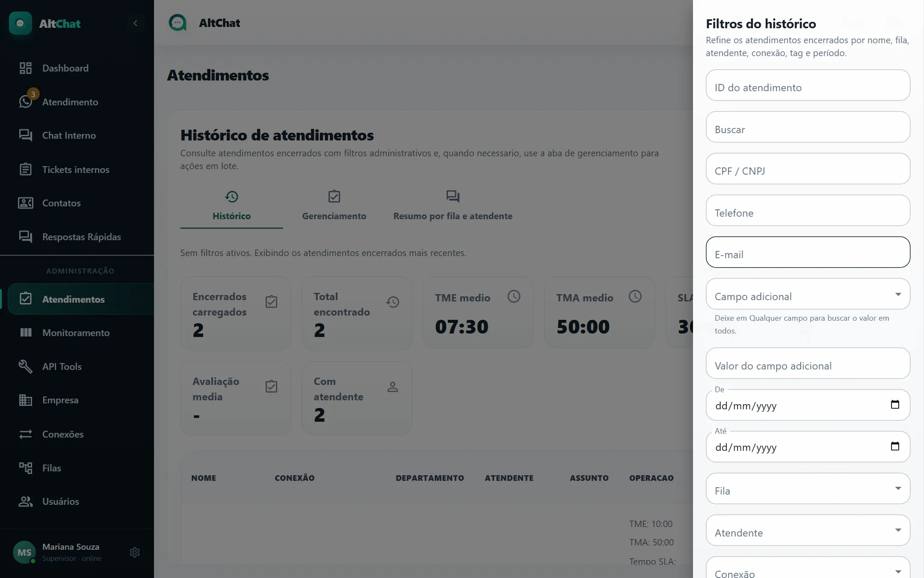Open Atendimento WhatsApp icon with badge
The height and width of the screenshot is (578, 924).
point(26,101)
